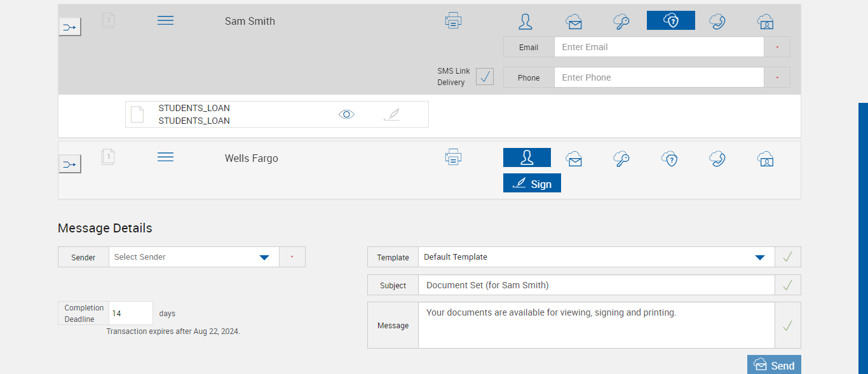The image size is (868, 374).
Task: Open the Select Sender dropdown
Action: 264,257
